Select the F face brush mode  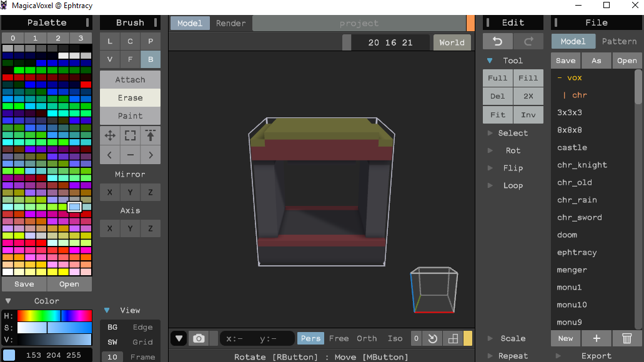pyautogui.click(x=130, y=59)
